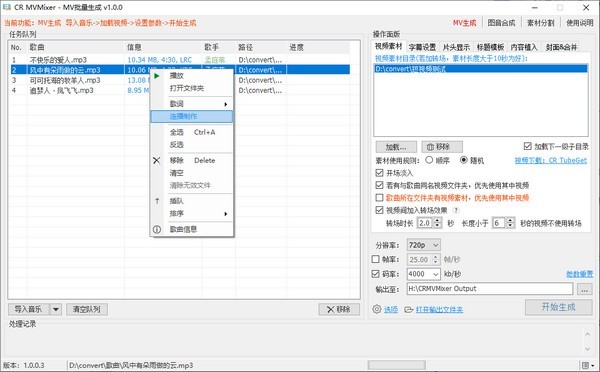Click the X 移除 button below task queue

pyautogui.click(x=339, y=309)
